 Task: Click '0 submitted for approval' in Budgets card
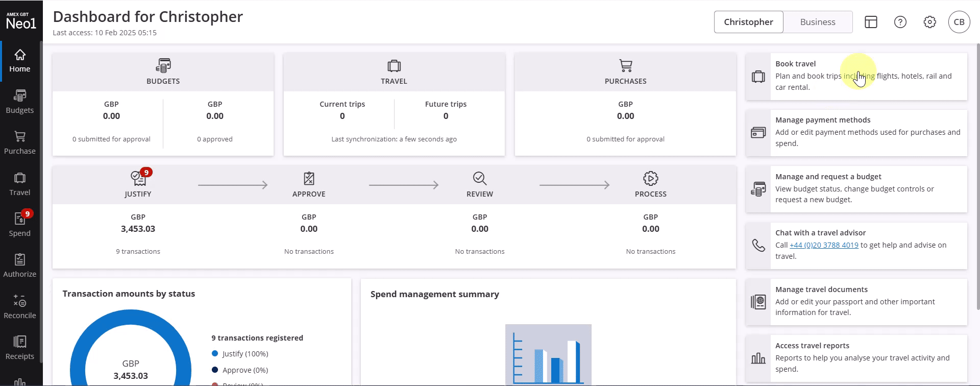(x=111, y=139)
